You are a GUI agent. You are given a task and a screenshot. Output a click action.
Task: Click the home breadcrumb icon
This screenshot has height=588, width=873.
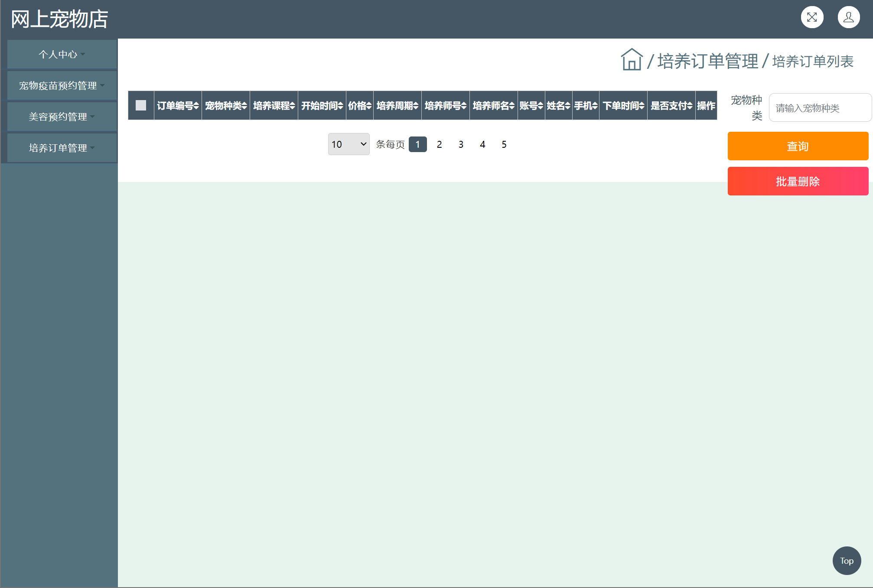(x=632, y=60)
